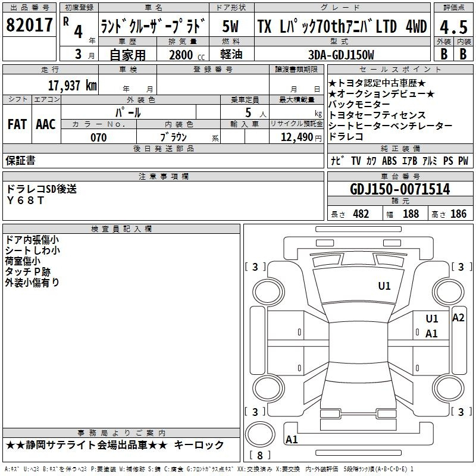Viewport: 476px width, 476px height.
Task: Click the U1 mark on the hood
Action: 384,286
